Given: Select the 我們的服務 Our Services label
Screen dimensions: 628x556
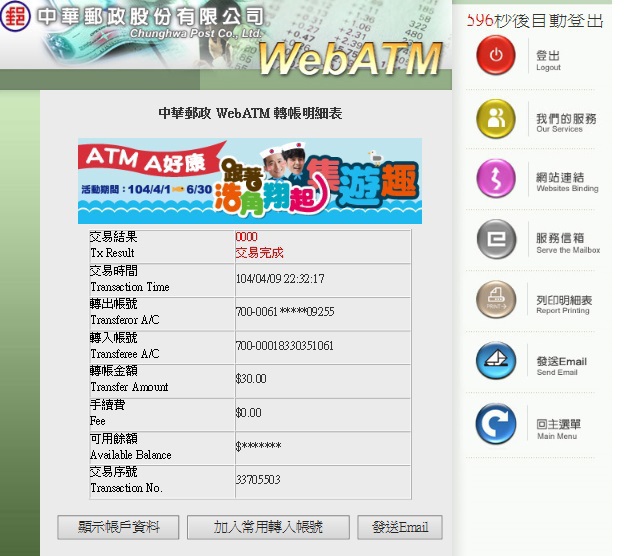Looking at the screenshot, I should 566,123.
